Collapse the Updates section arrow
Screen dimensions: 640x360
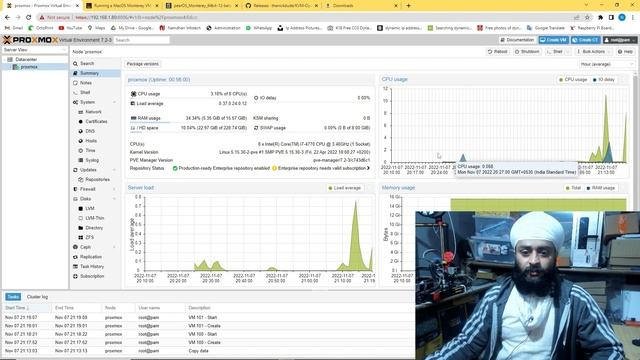pos(115,170)
